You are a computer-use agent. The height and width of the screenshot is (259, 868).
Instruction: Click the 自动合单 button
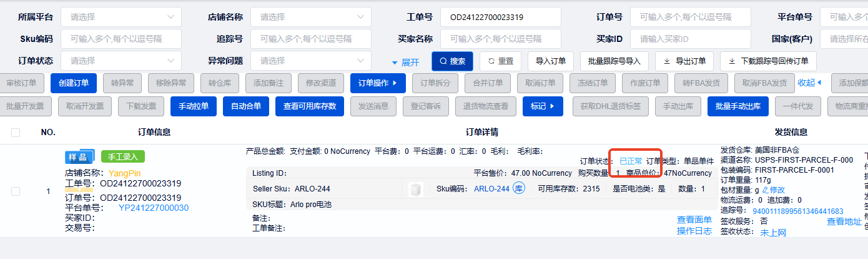click(x=246, y=106)
